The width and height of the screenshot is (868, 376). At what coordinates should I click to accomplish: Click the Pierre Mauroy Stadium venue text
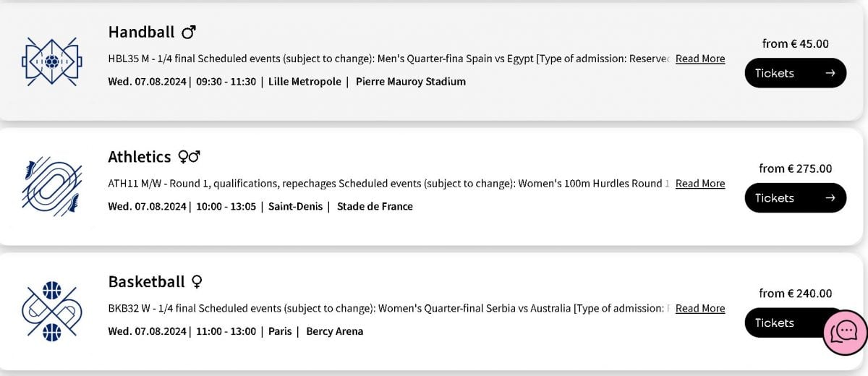410,82
